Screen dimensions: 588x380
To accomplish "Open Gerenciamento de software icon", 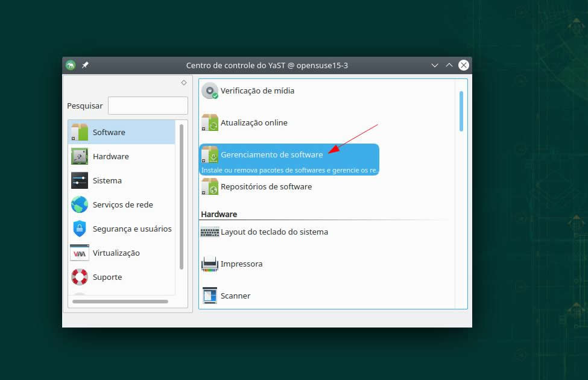I will (210, 155).
